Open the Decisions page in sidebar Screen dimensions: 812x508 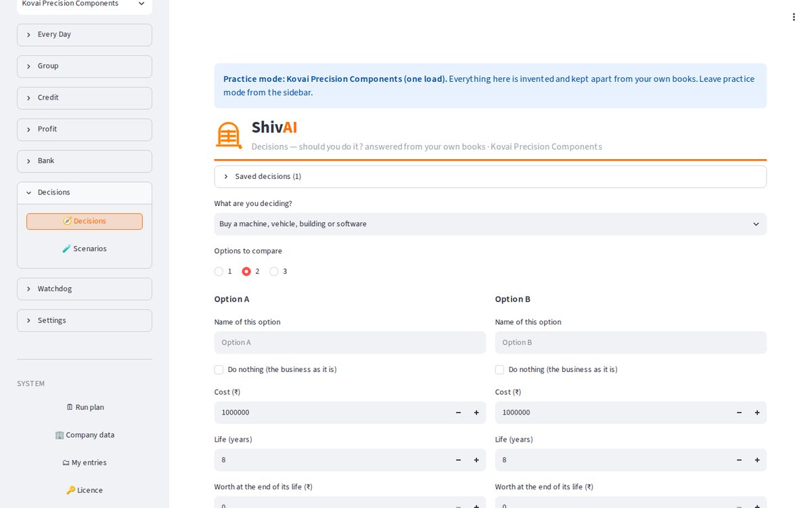pos(85,221)
